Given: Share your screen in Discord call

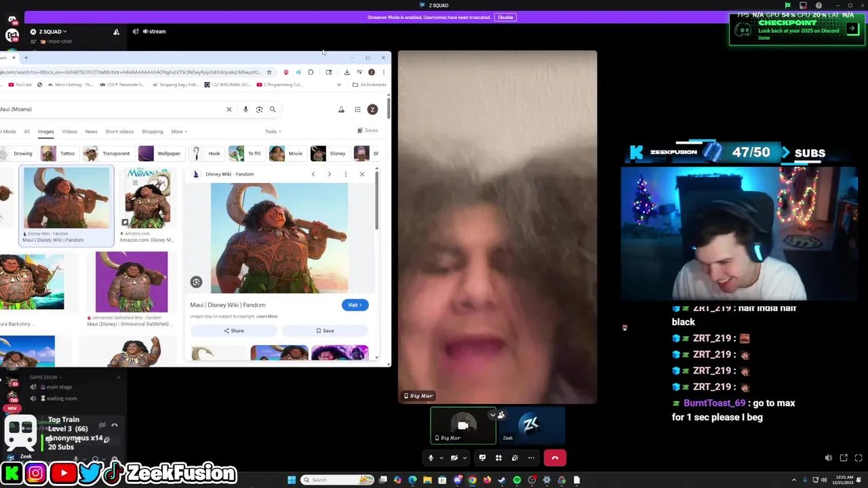Looking at the screenshot, I should pos(482,458).
